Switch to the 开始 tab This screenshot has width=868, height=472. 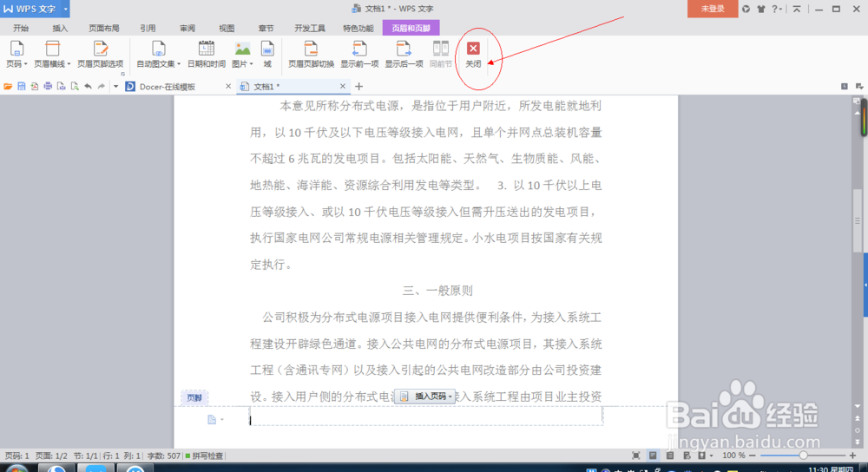[21, 29]
